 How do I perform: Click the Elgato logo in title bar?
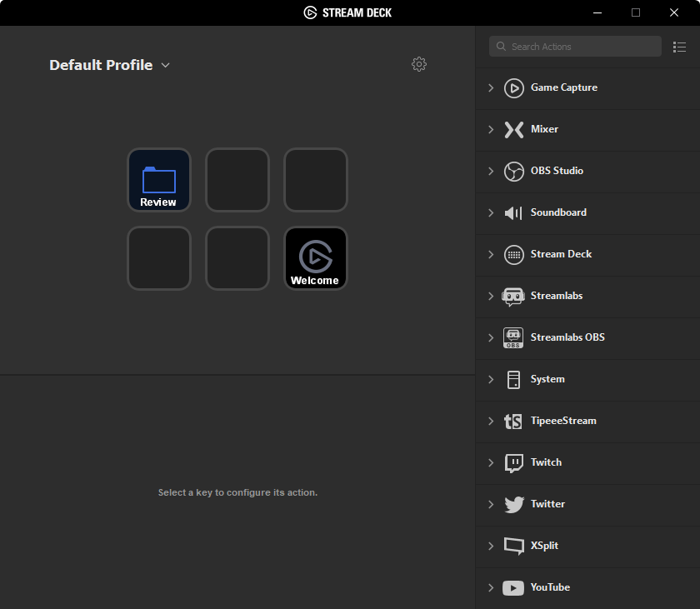(310, 12)
